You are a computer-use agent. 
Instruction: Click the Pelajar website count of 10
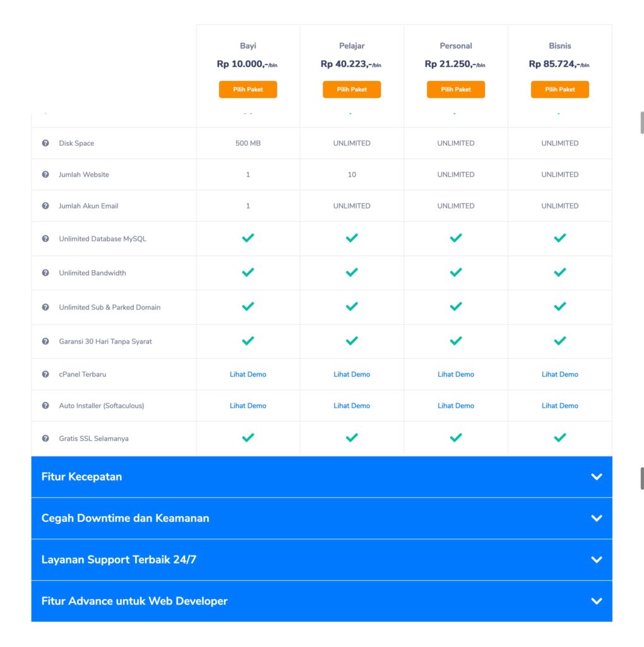(352, 174)
